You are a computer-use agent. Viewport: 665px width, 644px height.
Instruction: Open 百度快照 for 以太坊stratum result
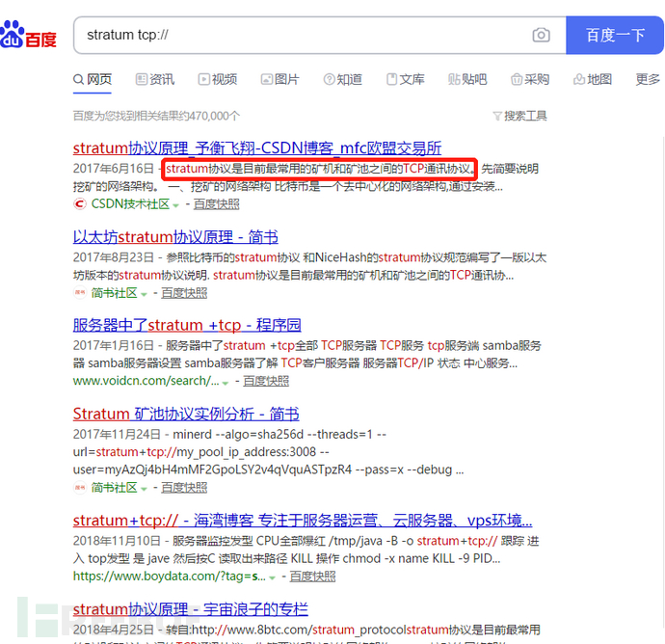pos(184,293)
